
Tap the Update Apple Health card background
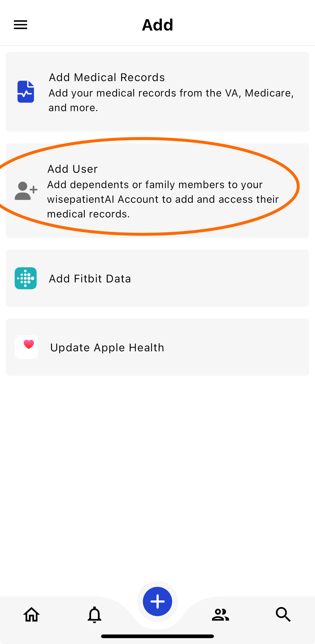pos(157,347)
